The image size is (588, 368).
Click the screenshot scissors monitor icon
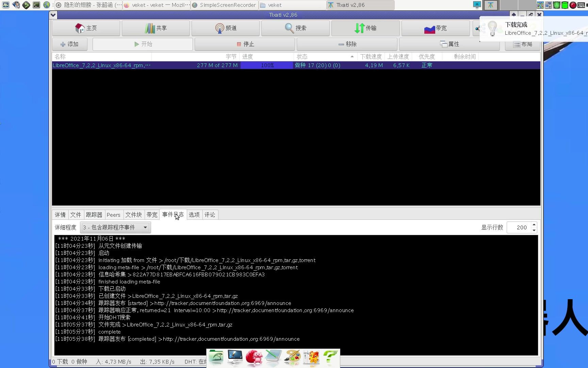[477, 5]
